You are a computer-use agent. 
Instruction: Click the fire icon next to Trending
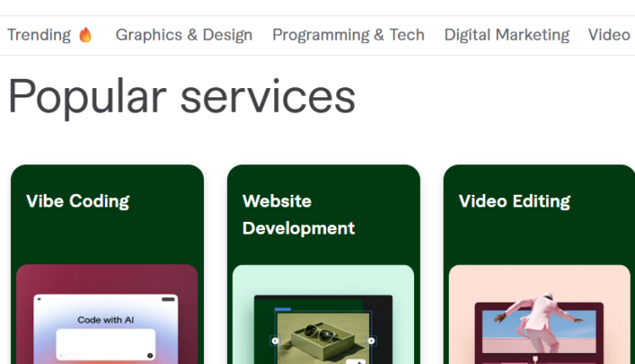tap(85, 35)
